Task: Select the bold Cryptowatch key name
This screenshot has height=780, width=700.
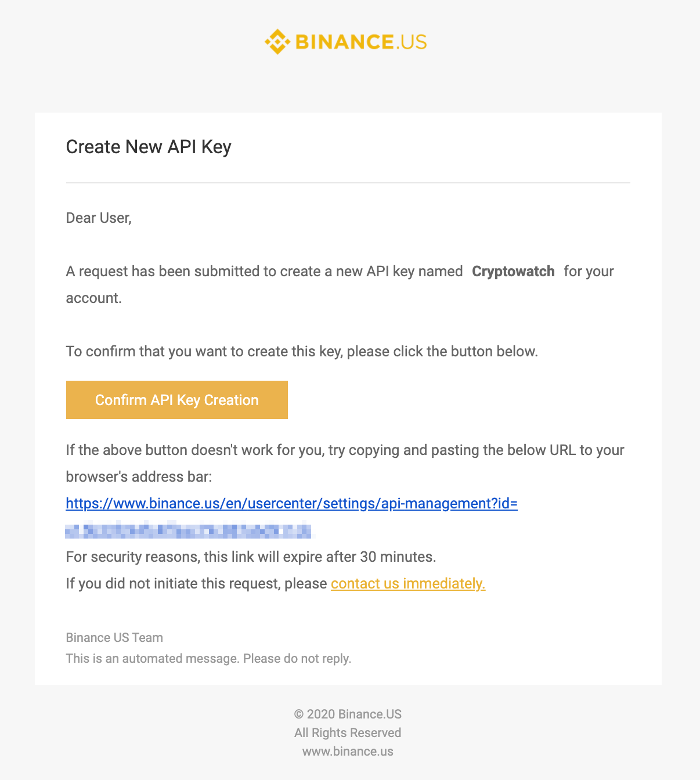Action: (513, 271)
